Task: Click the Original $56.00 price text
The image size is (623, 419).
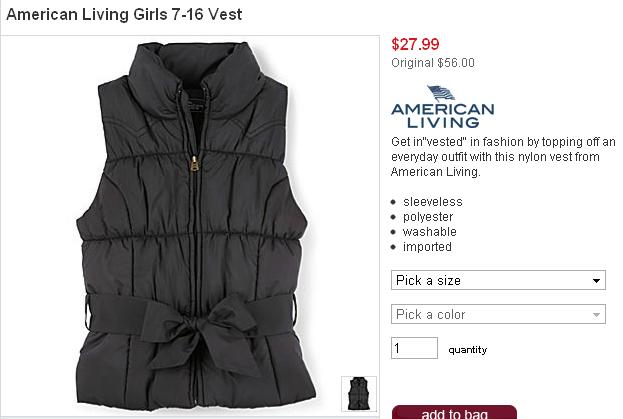Action: pos(433,63)
